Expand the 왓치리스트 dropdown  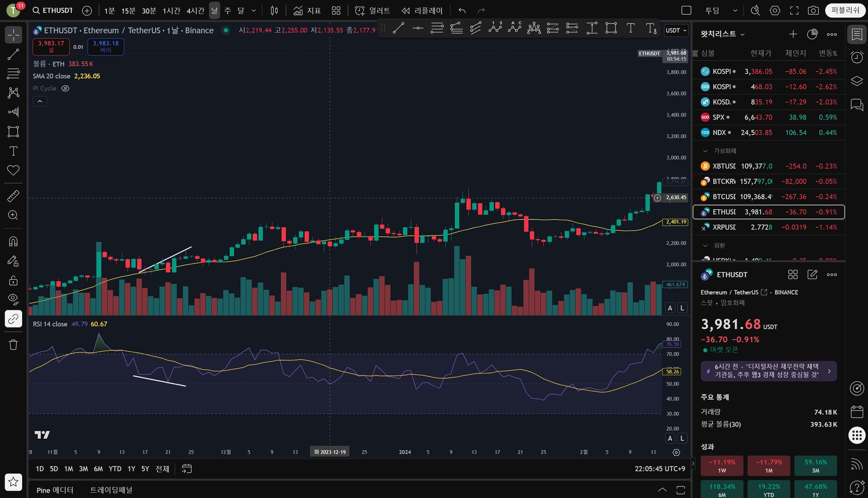tap(722, 34)
